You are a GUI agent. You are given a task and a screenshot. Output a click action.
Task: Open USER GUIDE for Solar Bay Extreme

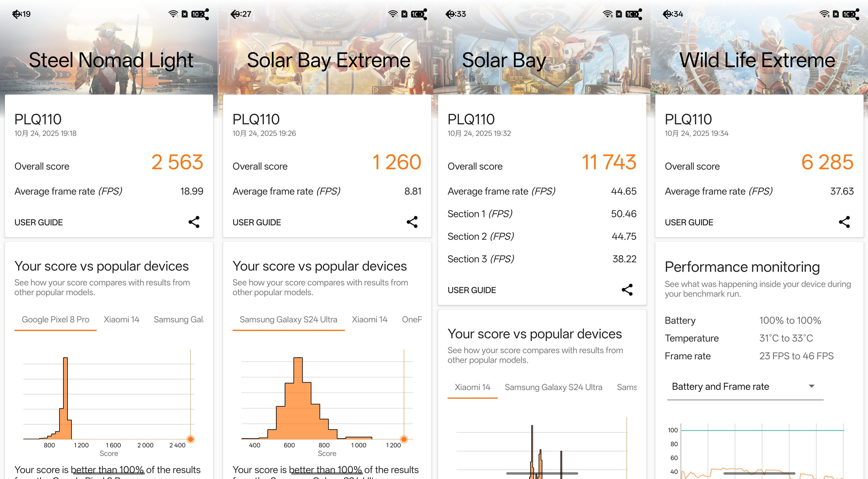pyautogui.click(x=257, y=222)
